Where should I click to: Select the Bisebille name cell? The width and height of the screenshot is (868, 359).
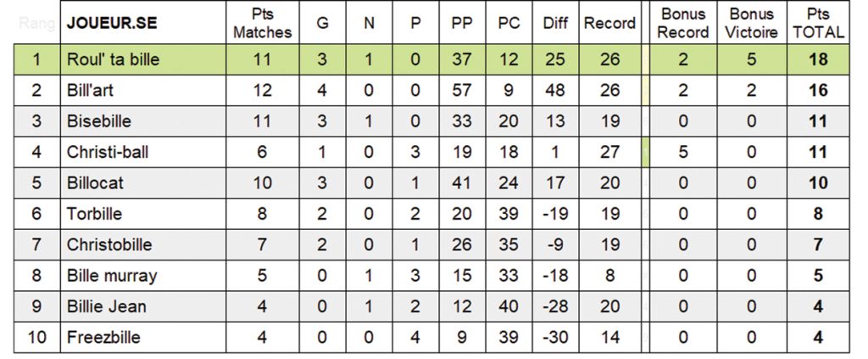pos(142,121)
